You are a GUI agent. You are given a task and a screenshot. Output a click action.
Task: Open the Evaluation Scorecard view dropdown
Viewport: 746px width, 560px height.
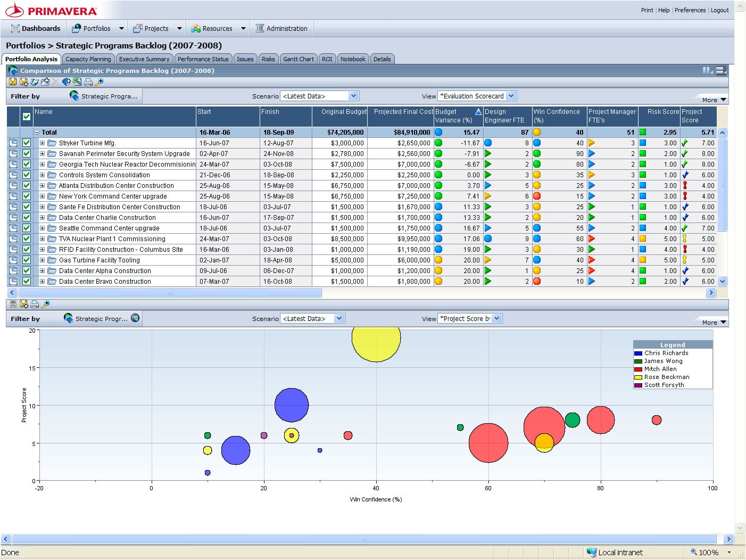511,96
